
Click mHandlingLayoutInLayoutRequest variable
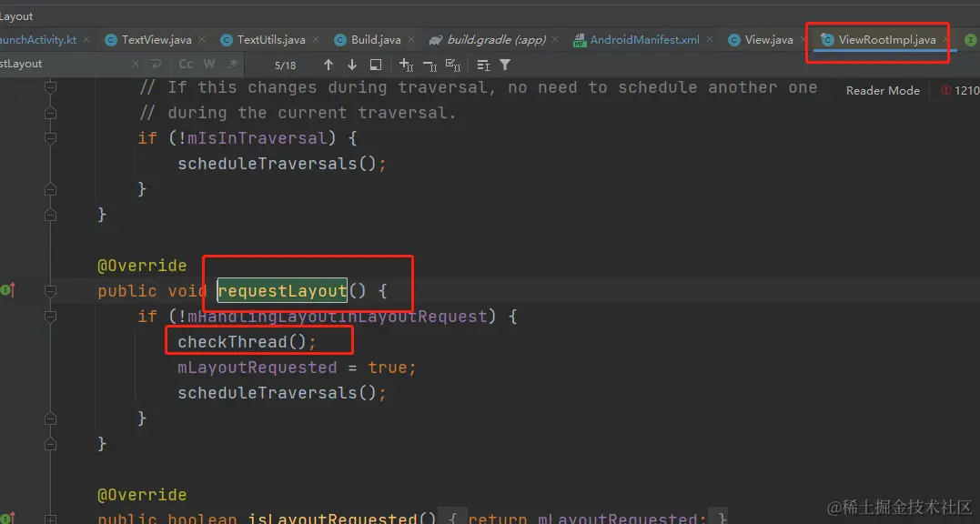(337, 317)
